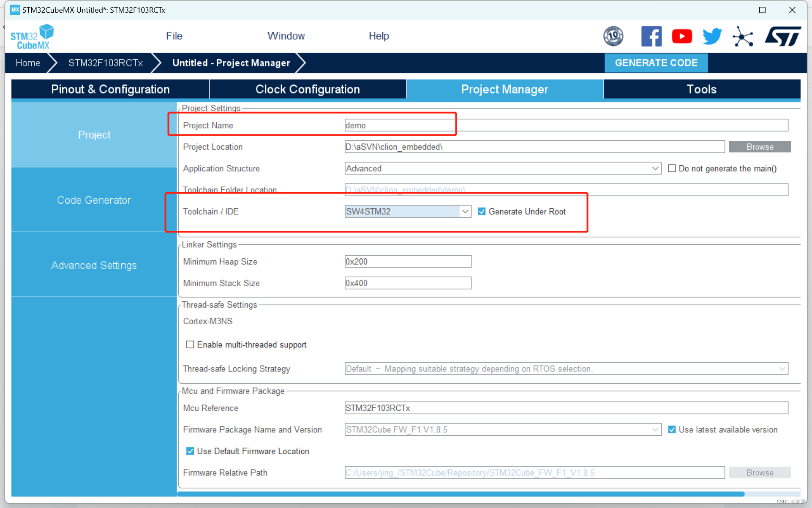
Task: Open the YouTube icon link
Action: [x=681, y=36]
